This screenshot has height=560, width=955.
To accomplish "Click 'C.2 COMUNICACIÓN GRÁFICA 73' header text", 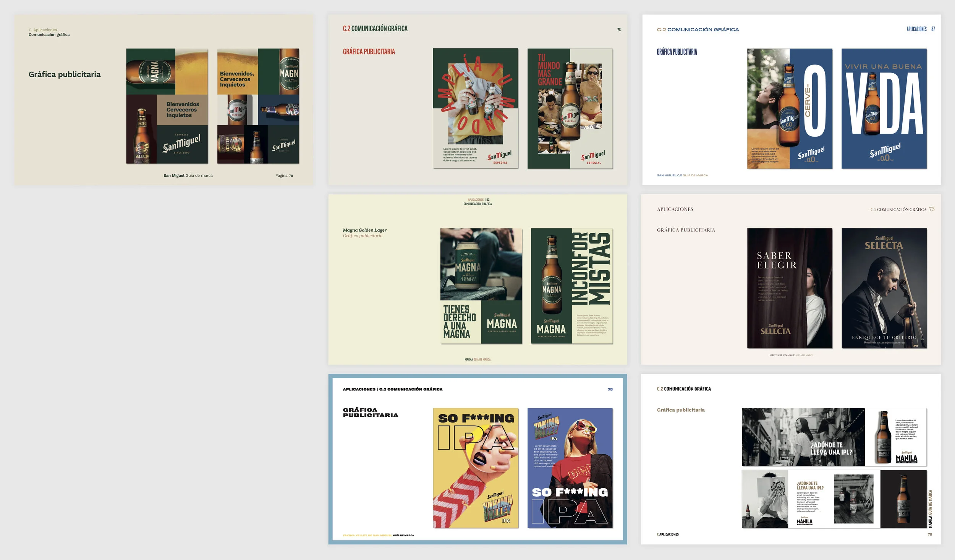I will 903,209.
